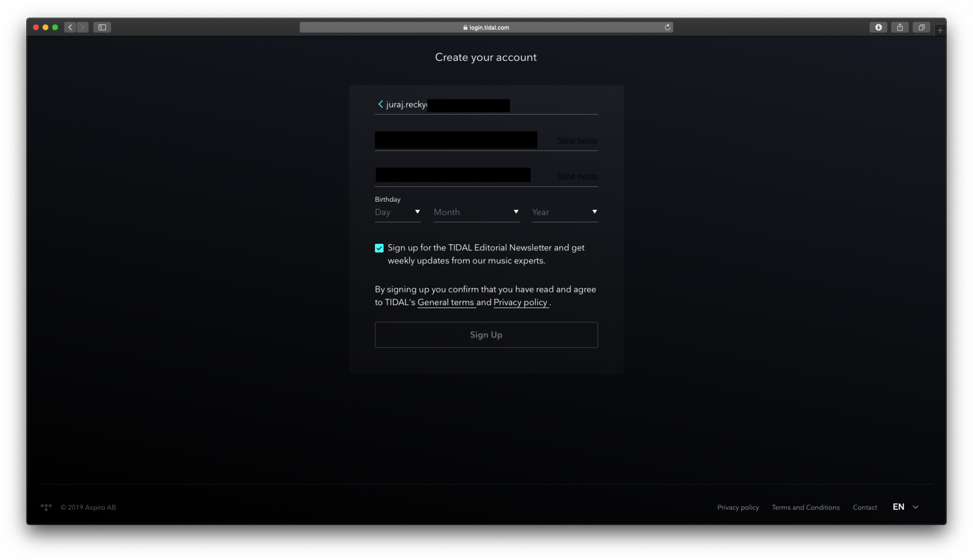Open the Contact footer link
The height and width of the screenshot is (560, 973).
(x=865, y=507)
